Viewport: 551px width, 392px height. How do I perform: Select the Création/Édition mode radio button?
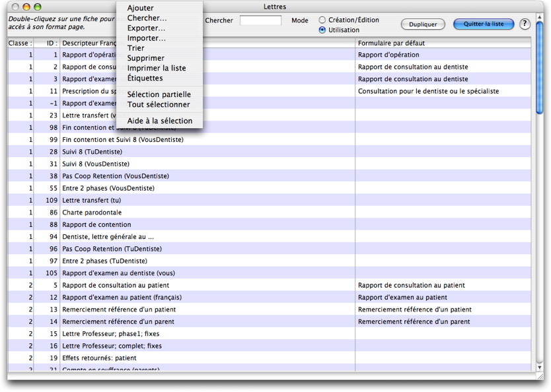pos(322,20)
